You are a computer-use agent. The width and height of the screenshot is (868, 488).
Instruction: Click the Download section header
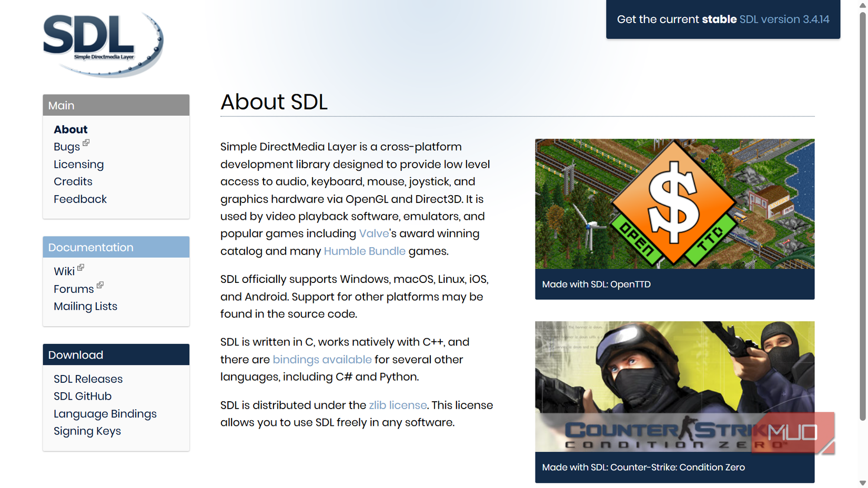(x=116, y=355)
